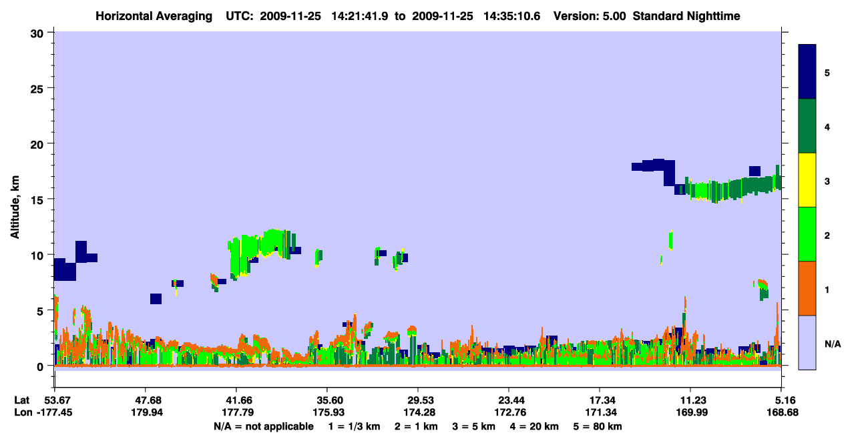This screenshot has width=868, height=445.
Task: Click the 'Lon' row label
Action: (x=23, y=412)
